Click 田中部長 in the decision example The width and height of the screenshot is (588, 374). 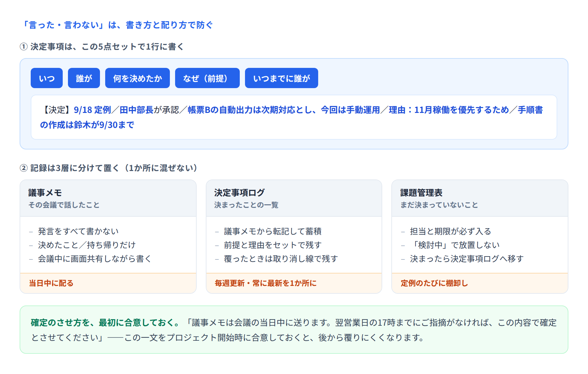point(137,110)
